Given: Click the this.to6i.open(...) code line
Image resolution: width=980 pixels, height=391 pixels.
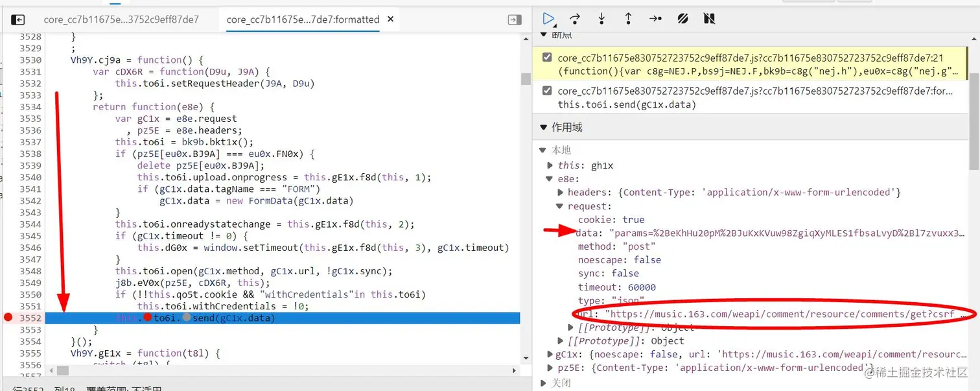Looking at the screenshot, I should pos(254,271).
